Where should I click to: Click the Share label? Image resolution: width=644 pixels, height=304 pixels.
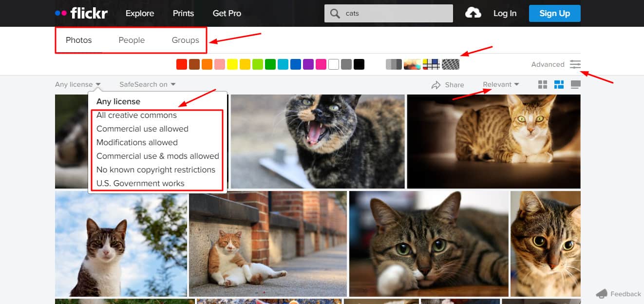tap(455, 85)
